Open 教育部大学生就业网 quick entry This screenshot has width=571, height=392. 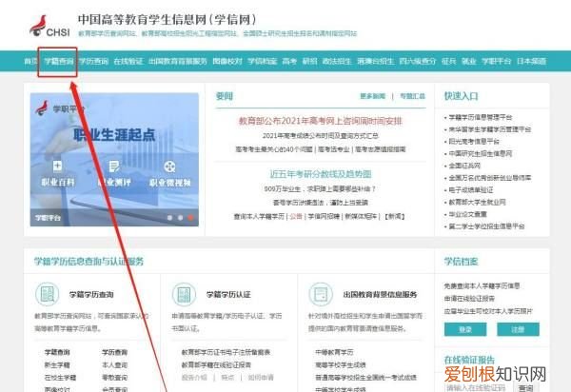click(477, 202)
